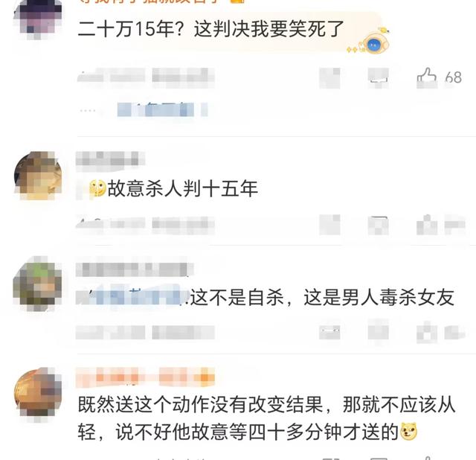Tap the forward icon under the 二十万15年 comment
Image resolution: width=476 pixels, height=460 pixels.
tap(329, 78)
